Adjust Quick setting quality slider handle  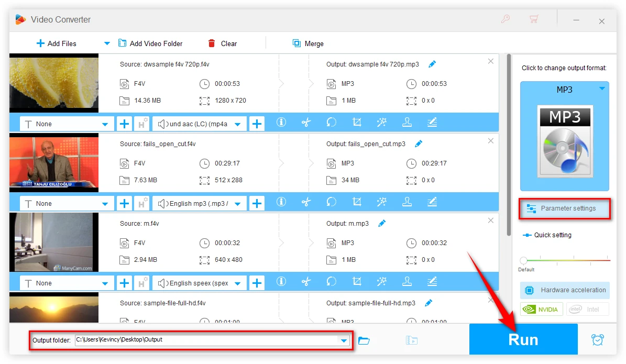(x=523, y=261)
